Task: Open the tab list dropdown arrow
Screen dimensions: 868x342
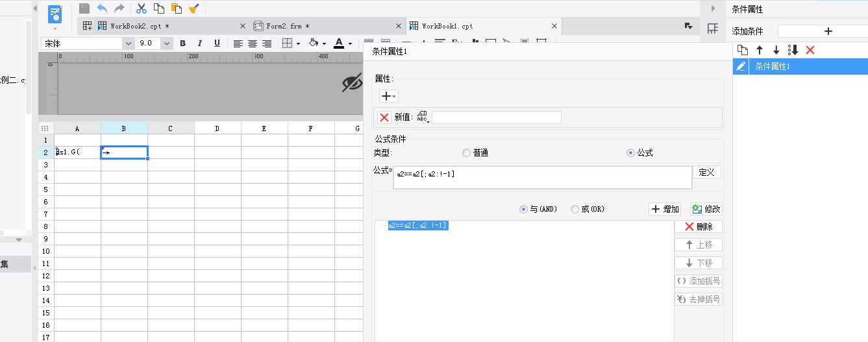Action: [x=689, y=26]
